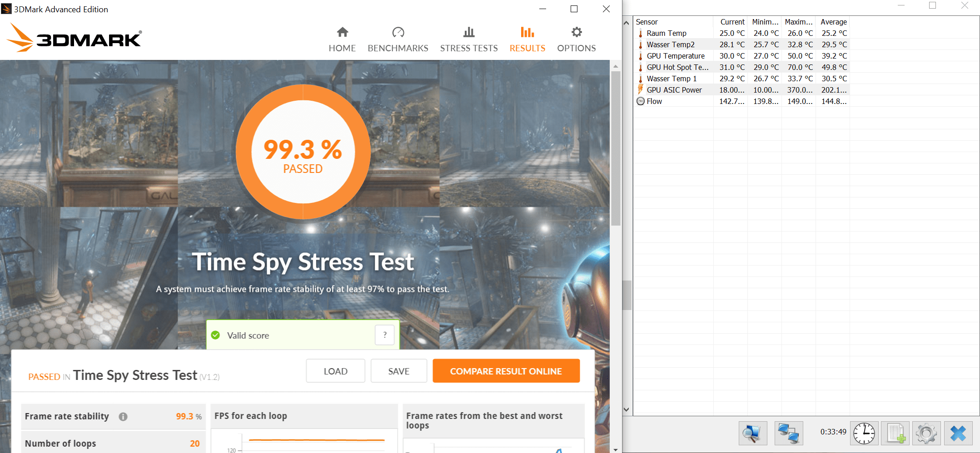
Task: Minimize the 3DMark window
Action: click(x=542, y=9)
